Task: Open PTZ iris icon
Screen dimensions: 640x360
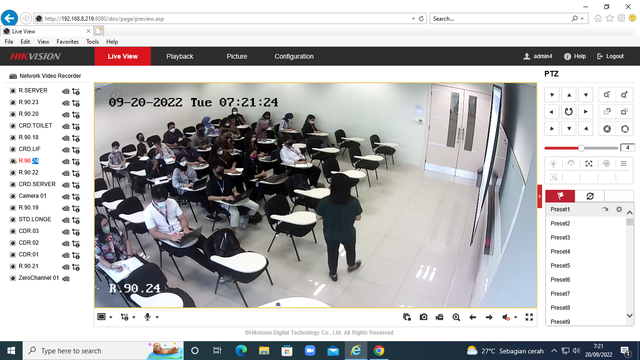Action: point(624,129)
